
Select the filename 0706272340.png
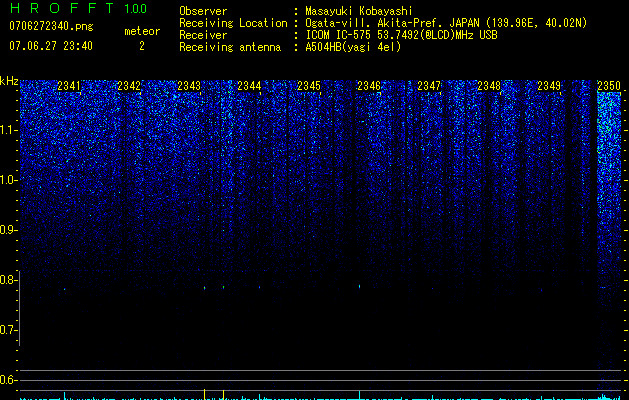51,26
